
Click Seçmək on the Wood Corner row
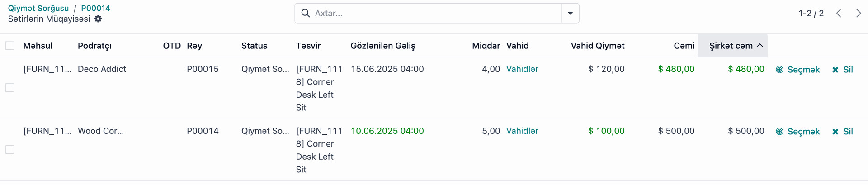point(798,132)
